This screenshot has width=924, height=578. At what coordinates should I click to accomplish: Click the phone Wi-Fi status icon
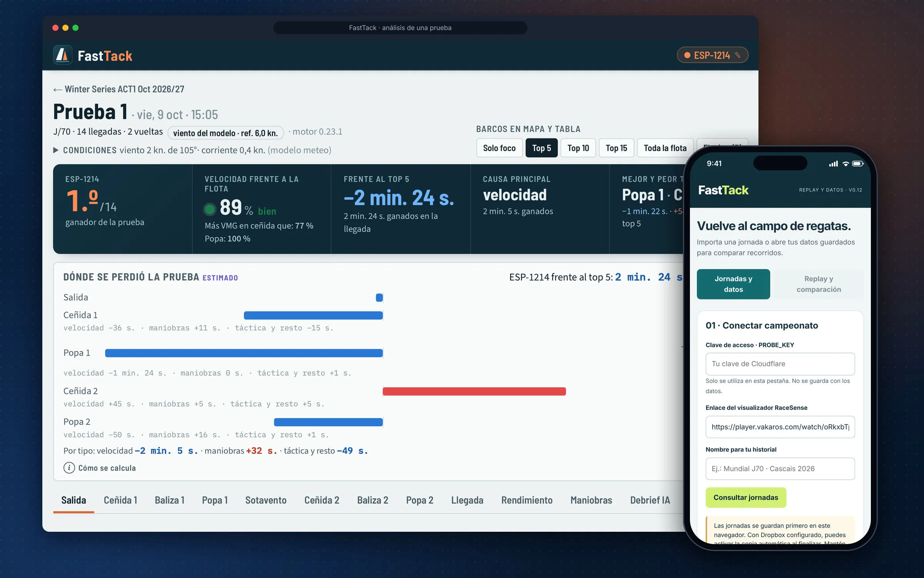pyautogui.click(x=845, y=164)
